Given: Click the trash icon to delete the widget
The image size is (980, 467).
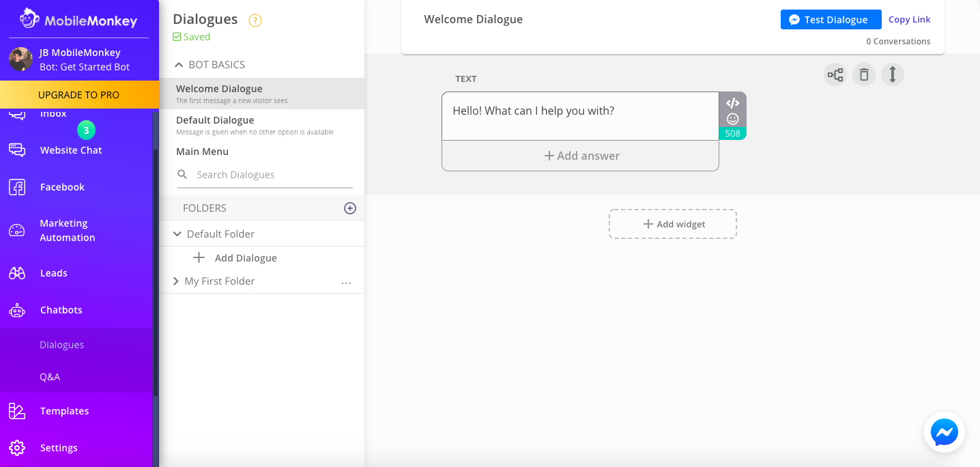Looking at the screenshot, I should (x=864, y=74).
